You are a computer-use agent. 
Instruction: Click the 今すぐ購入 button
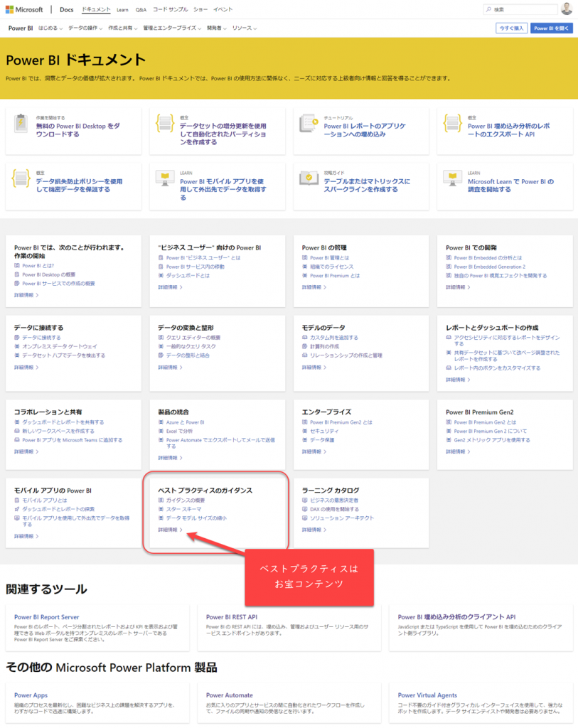[511, 28]
